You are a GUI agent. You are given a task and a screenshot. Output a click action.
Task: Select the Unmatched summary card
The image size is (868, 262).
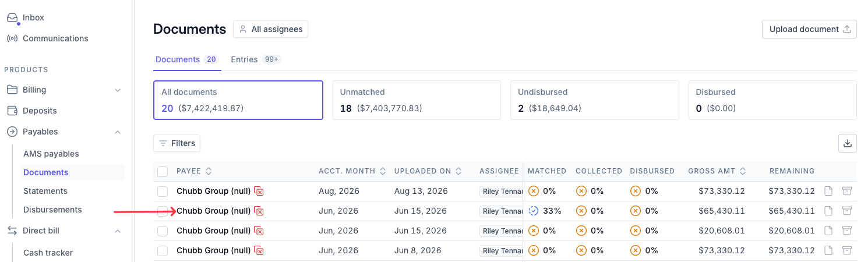417,100
